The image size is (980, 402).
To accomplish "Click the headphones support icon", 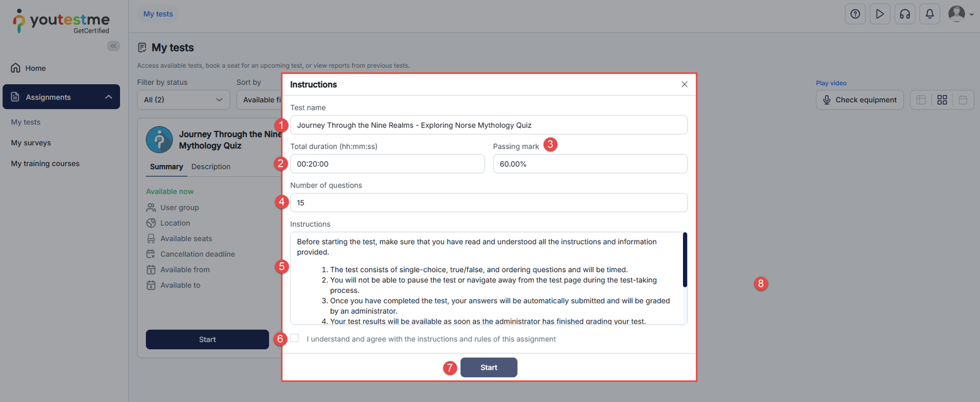I will (905, 14).
